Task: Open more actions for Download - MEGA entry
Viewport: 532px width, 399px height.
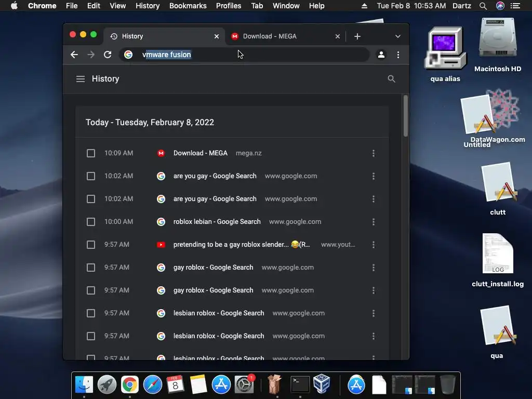Action: point(373,153)
